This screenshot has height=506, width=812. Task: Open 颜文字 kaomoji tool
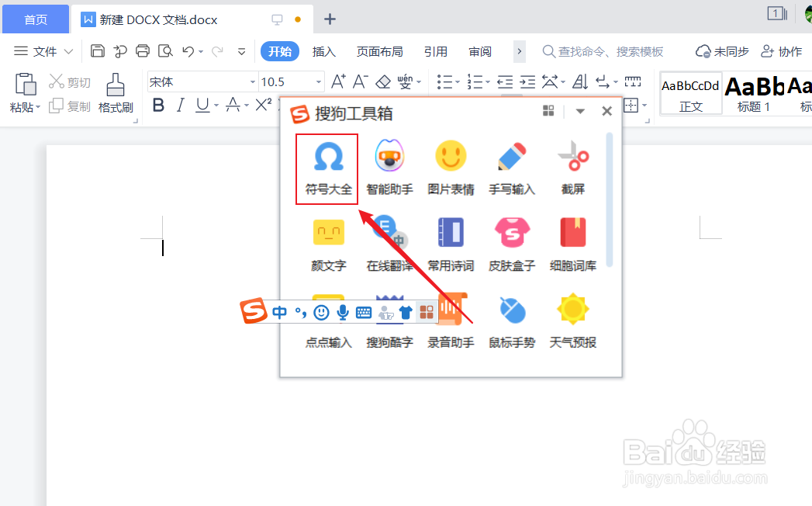(x=328, y=244)
